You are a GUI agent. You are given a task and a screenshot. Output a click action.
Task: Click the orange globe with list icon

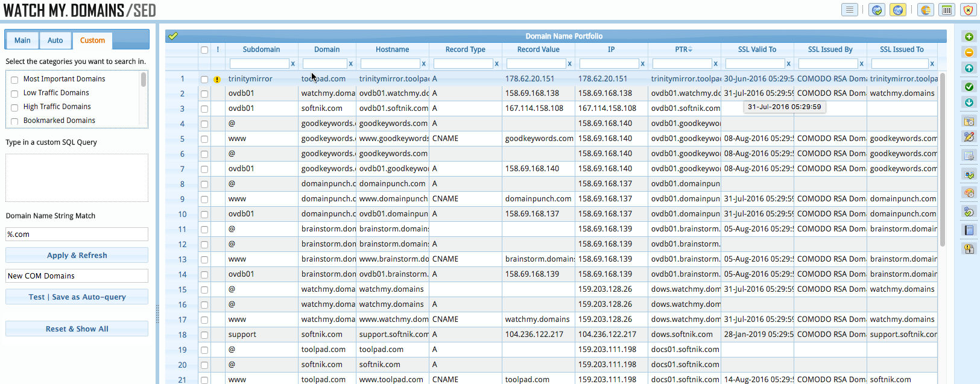pyautogui.click(x=926, y=10)
